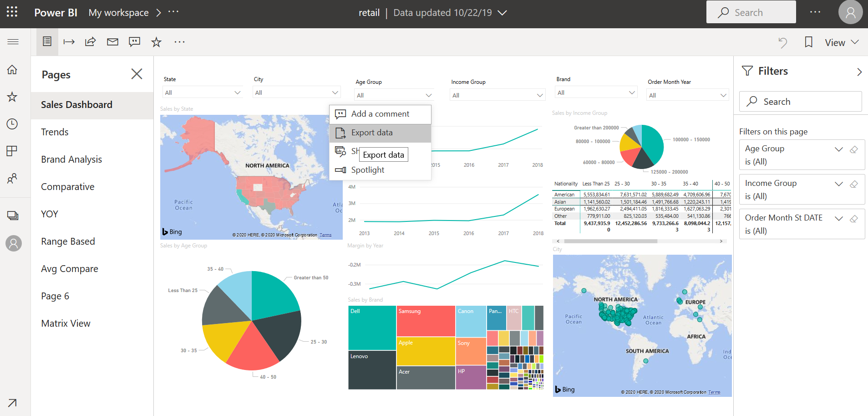
Task: Select Spotlight in context menu
Action: tap(380, 170)
